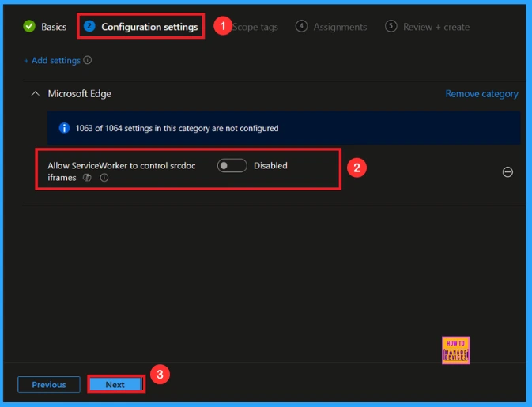The image size is (532, 407).
Task: Click the Previous button
Action: pos(49,385)
